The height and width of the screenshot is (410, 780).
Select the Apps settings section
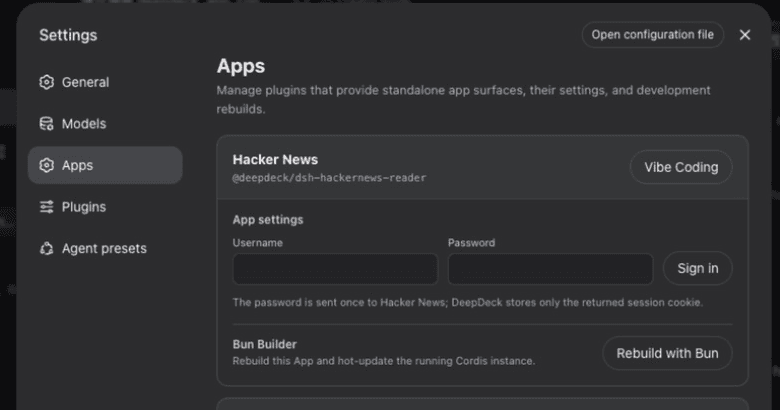(x=105, y=165)
